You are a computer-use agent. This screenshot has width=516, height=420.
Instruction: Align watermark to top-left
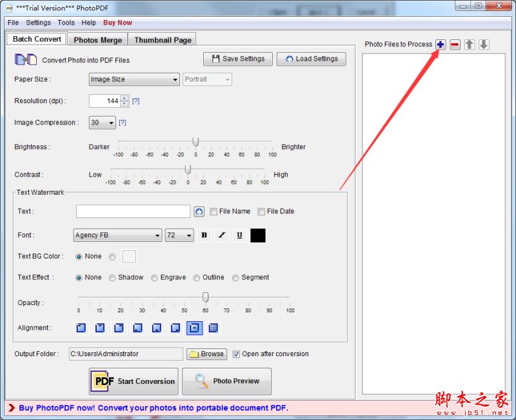[x=81, y=328]
